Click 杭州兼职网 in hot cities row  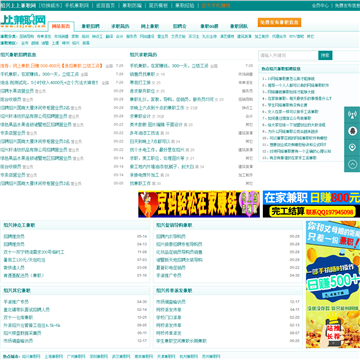pos(188,356)
